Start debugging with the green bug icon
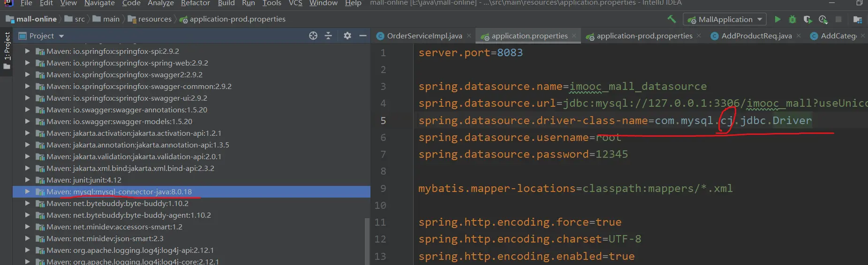Screen dimensions: 868x265 coord(793,19)
